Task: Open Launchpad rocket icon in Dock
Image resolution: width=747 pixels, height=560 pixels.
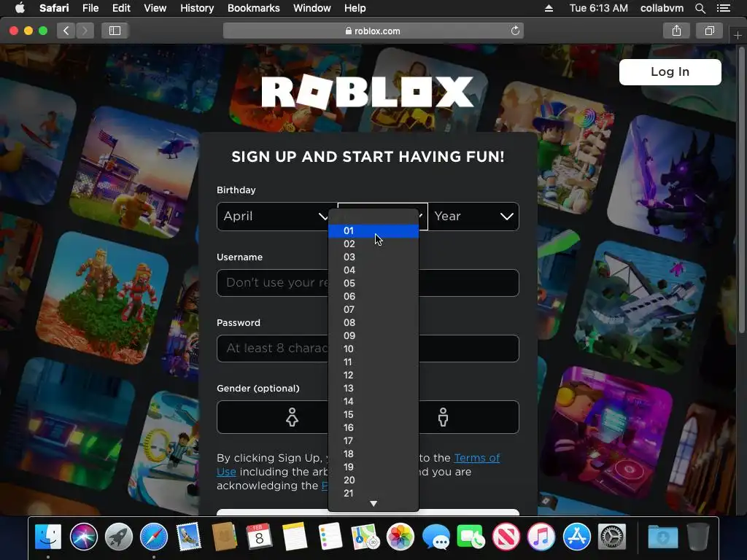Action: tap(119, 537)
